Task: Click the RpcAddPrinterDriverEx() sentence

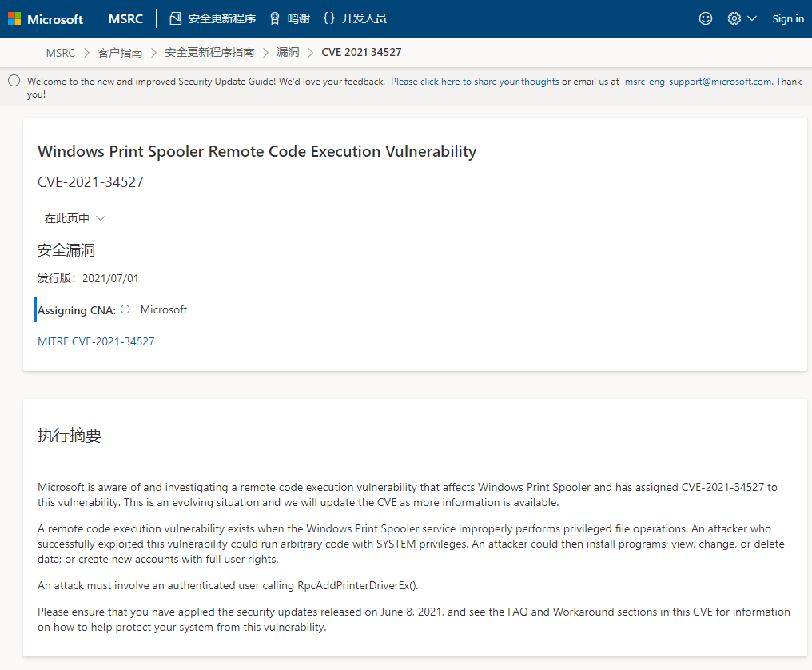Action: (x=228, y=585)
